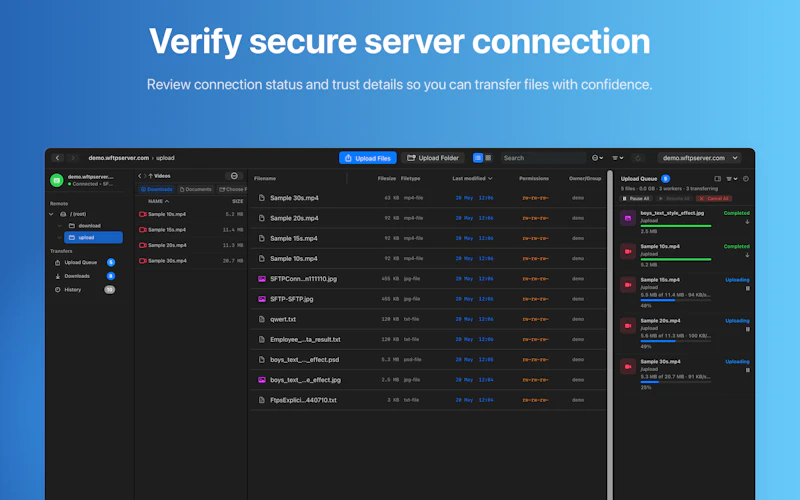
Task: Click the Cancel All button
Action: pos(714,198)
